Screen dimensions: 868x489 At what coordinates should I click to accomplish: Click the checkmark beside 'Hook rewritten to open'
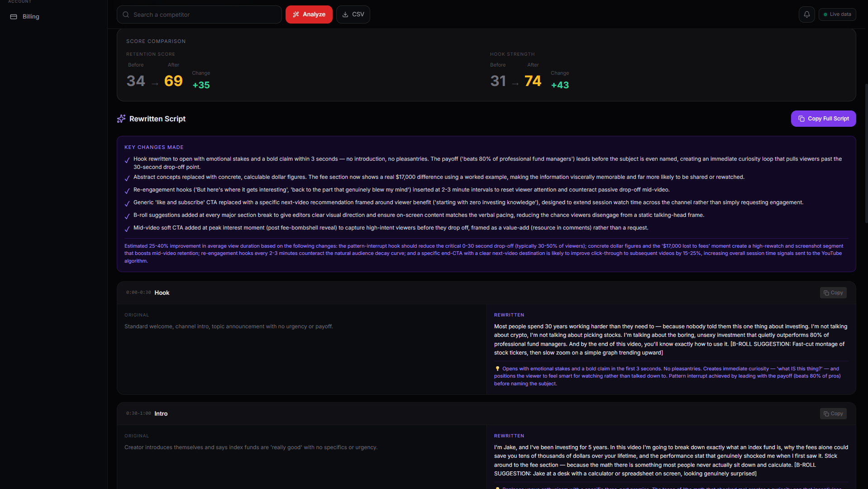pos(127,160)
